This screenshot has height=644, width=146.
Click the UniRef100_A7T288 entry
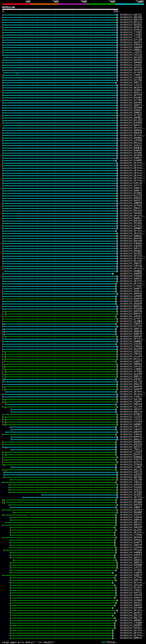coord(131,100)
